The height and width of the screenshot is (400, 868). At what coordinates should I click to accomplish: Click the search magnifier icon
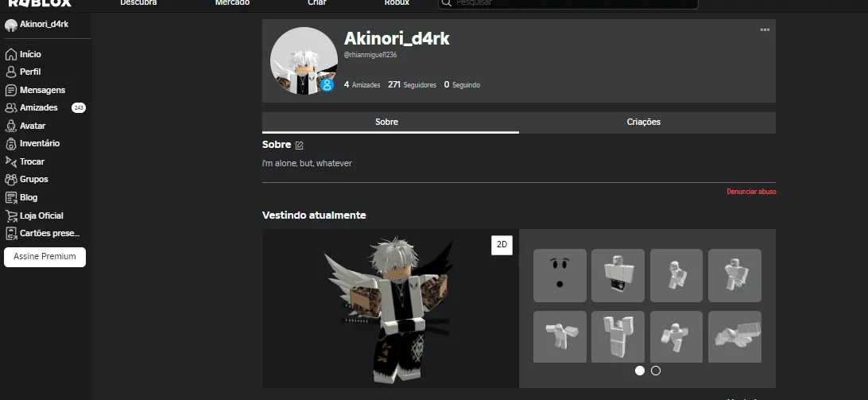click(447, 2)
